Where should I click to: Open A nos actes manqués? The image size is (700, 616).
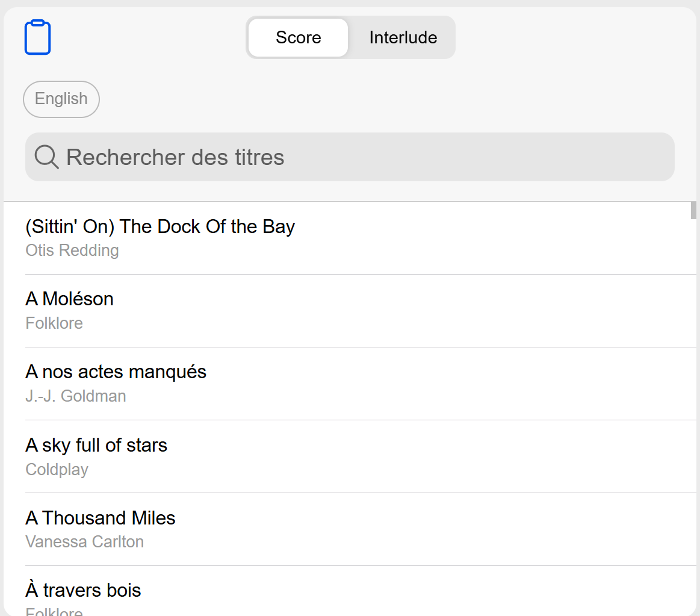361,384
